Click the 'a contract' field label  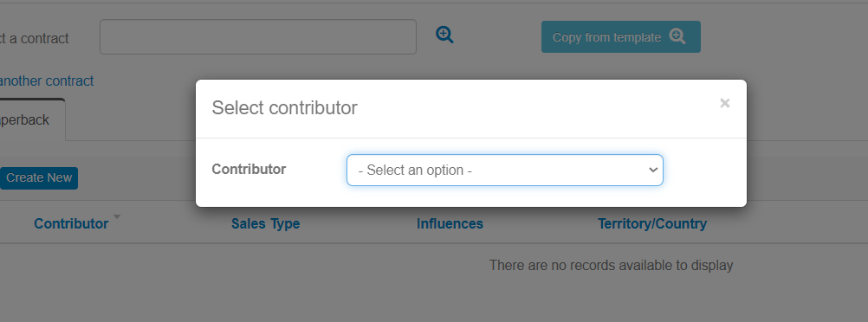35,39
